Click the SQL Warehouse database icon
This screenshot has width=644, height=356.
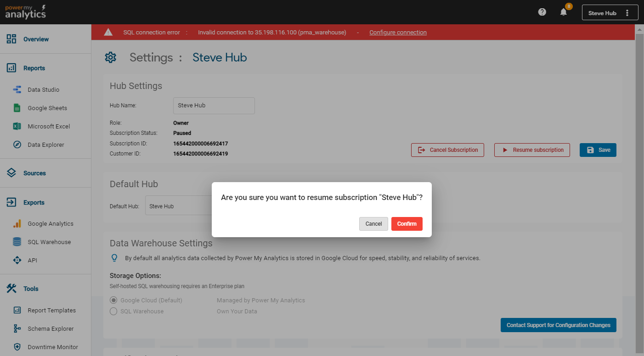click(x=17, y=242)
